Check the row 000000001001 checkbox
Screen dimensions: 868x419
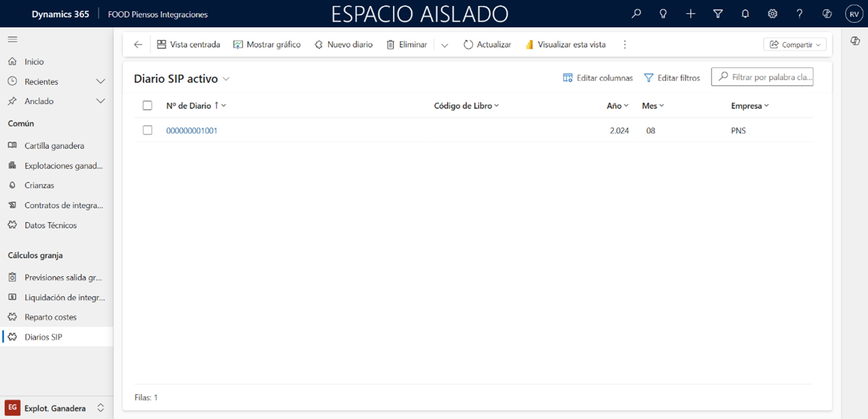point(148,130)
